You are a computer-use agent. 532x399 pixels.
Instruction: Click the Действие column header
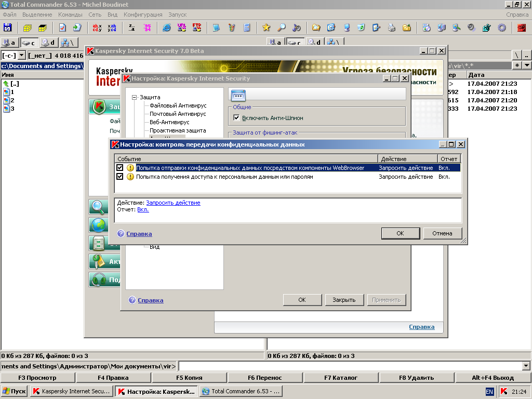(x=407, y=159)
